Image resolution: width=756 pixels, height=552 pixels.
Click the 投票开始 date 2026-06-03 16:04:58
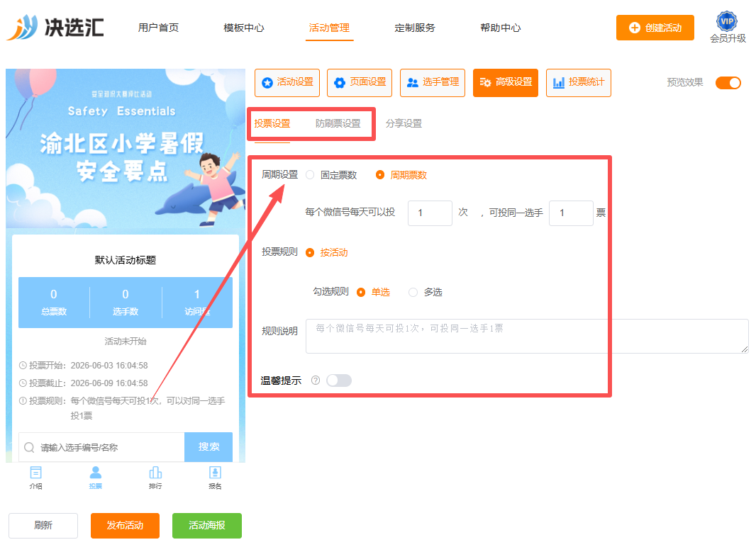click(109, 366)
